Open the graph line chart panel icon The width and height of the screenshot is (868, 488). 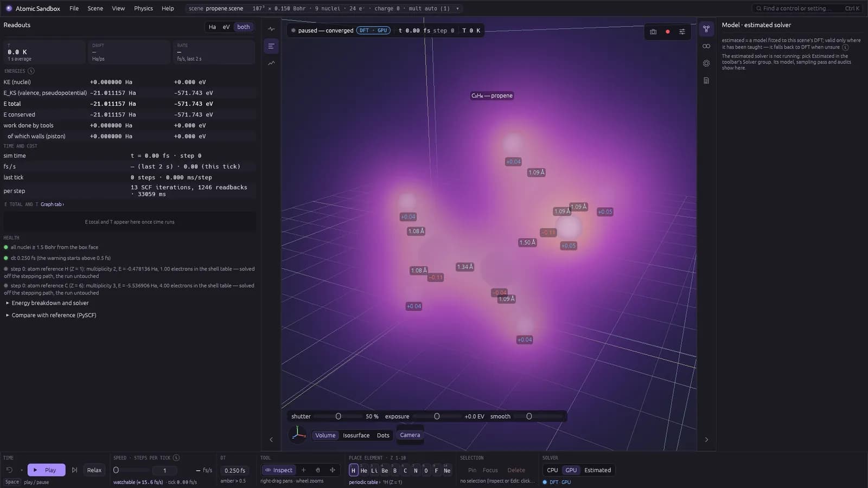click(x=271, y=63)
